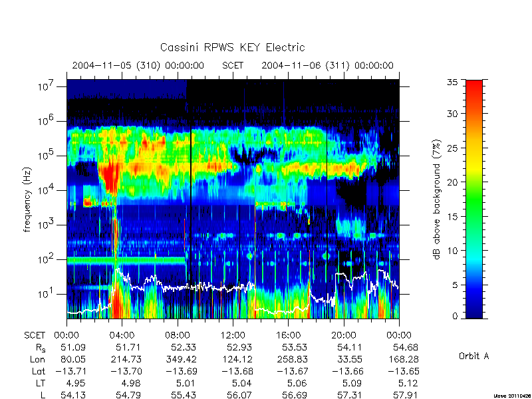Image resolution: width=532 pixels, height=399 pixels.
Task: Click the 'frequency (Hz)' axis label
Action: click(27, 200)
